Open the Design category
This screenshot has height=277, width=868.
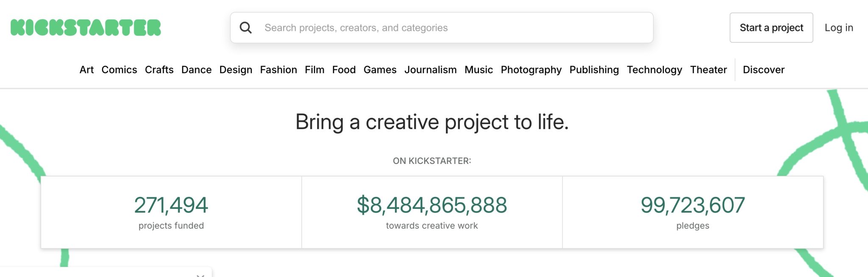pyautogui.click(x=236, y=69)
